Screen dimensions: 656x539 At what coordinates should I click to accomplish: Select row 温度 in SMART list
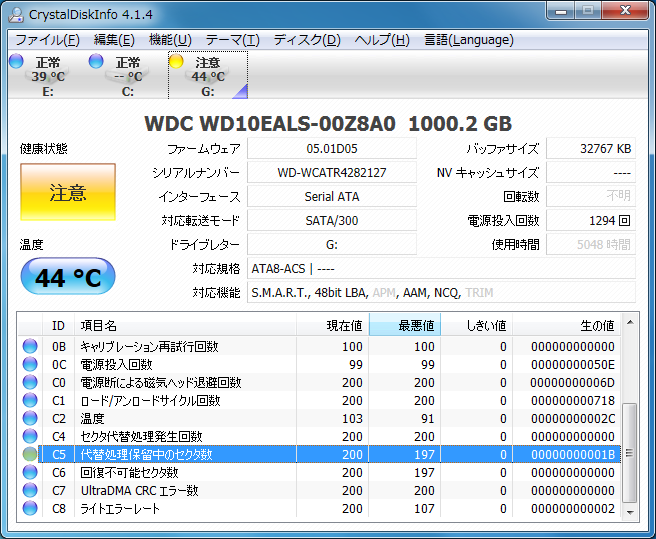click(x=319, y=418)
